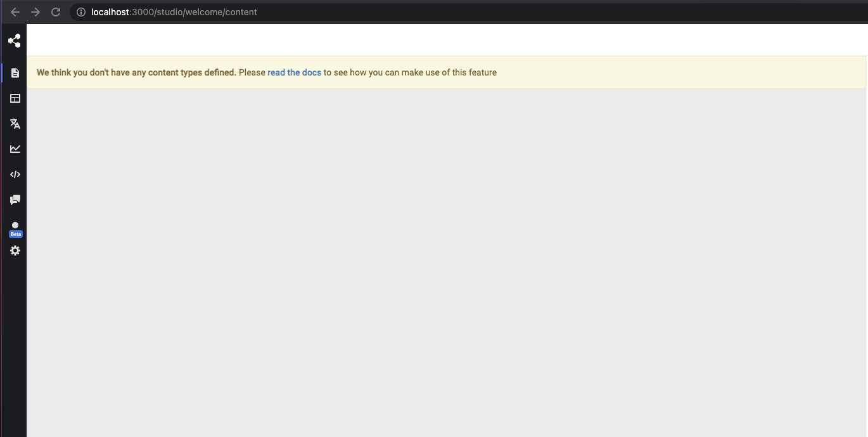Image resolution: width=868 pixels, height=437 pixels.
Task: Open the translations section
Action: pyautogui.click(x=15, y=124)
